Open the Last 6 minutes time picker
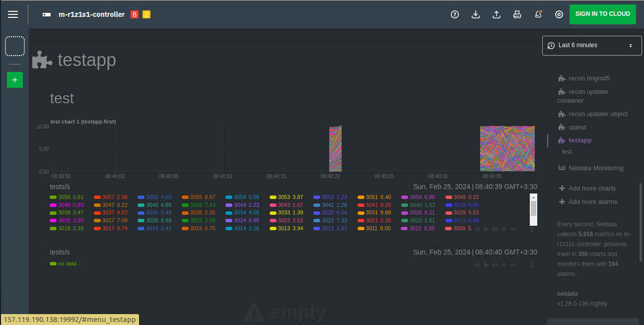Viewport: 644px width, 325px height. click(590, 45)
